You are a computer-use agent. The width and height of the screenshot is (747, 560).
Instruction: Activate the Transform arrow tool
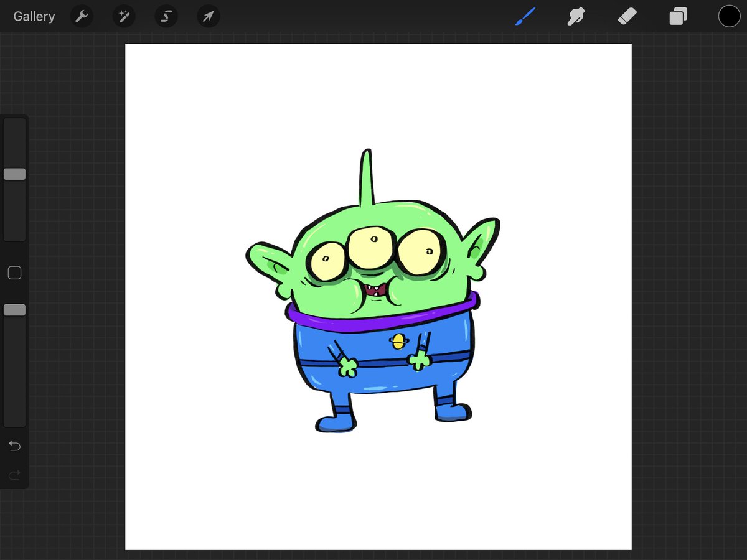coord(209,16)
